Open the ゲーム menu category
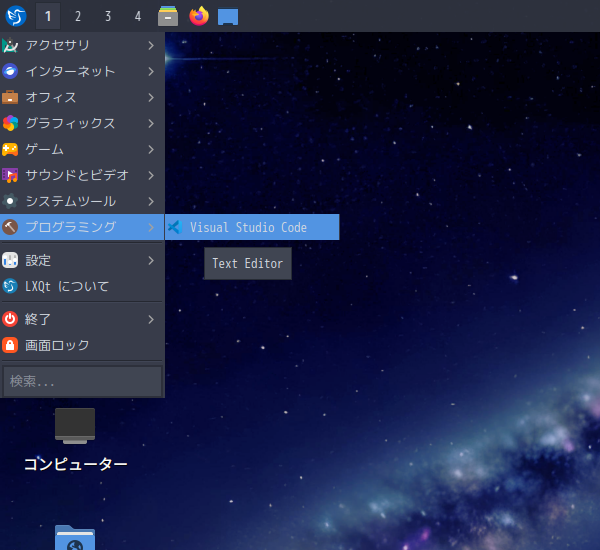Screen dimensions: 600x550 pyautogui.click(x=82, y=149)
